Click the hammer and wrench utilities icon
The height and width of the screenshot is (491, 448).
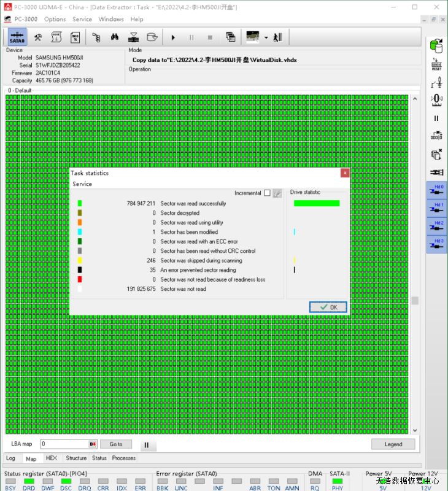(38, 37)
